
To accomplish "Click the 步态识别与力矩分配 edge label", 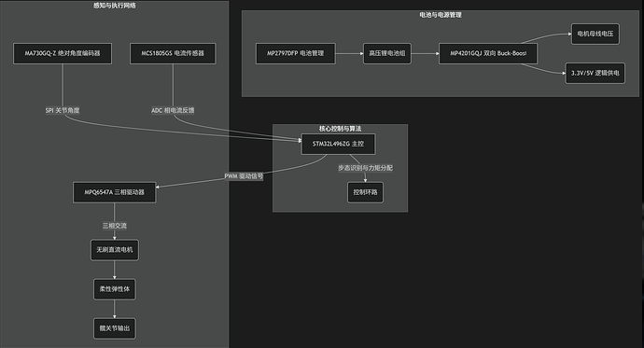I will tap(365, 168).
